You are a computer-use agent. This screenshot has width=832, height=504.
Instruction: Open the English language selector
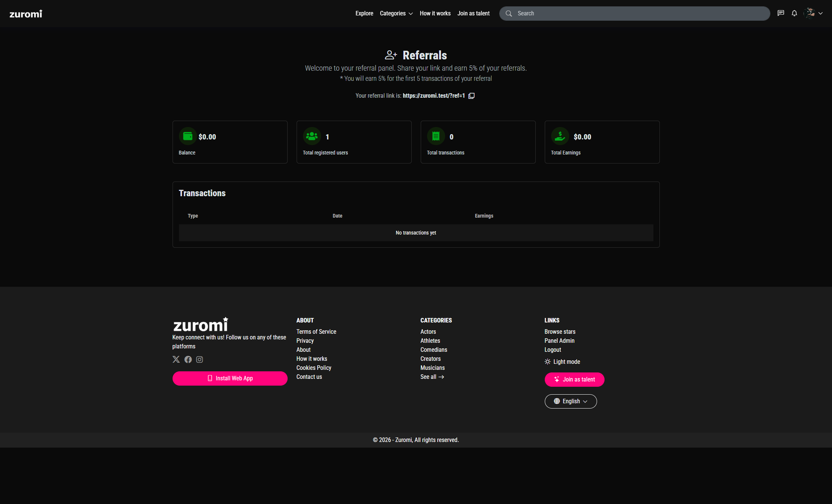pos(570,401)
